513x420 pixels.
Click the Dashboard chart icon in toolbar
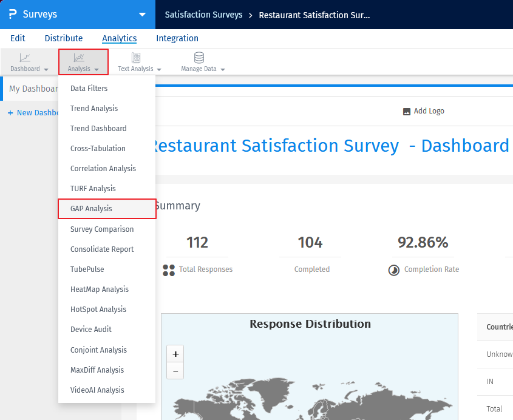coord(25,58)
